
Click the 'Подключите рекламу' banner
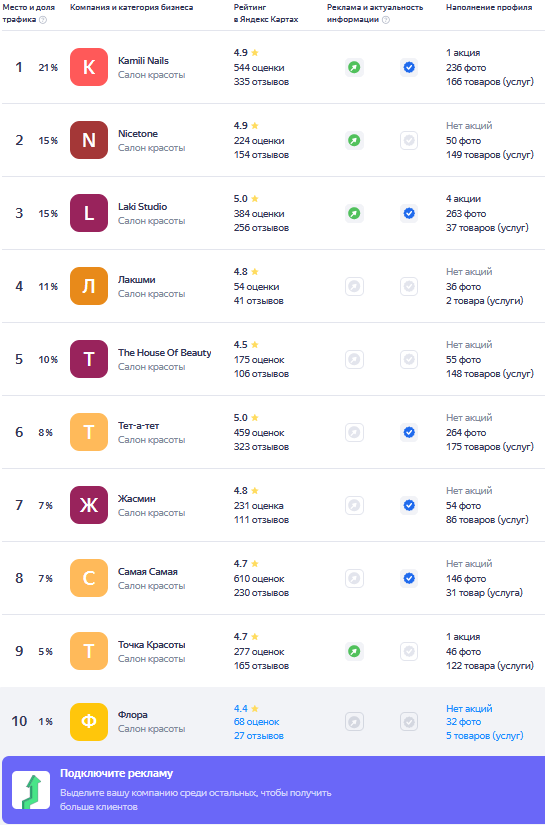pyautogui.click(x=272, y=790)
